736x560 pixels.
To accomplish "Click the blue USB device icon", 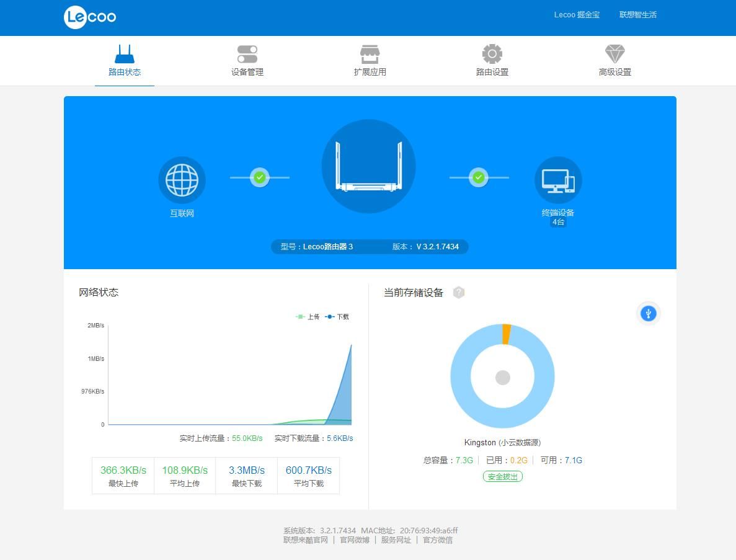I will coord(648,313).
